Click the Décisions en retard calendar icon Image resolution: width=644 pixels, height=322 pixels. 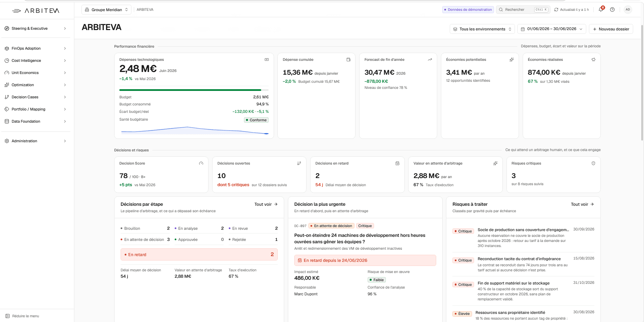pyautogui.click(x=397, y=163)
